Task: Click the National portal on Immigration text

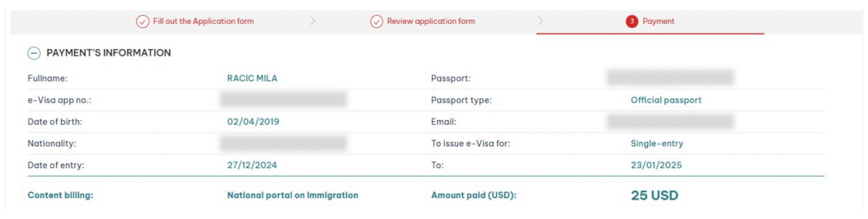Action: tap(292, 195)
